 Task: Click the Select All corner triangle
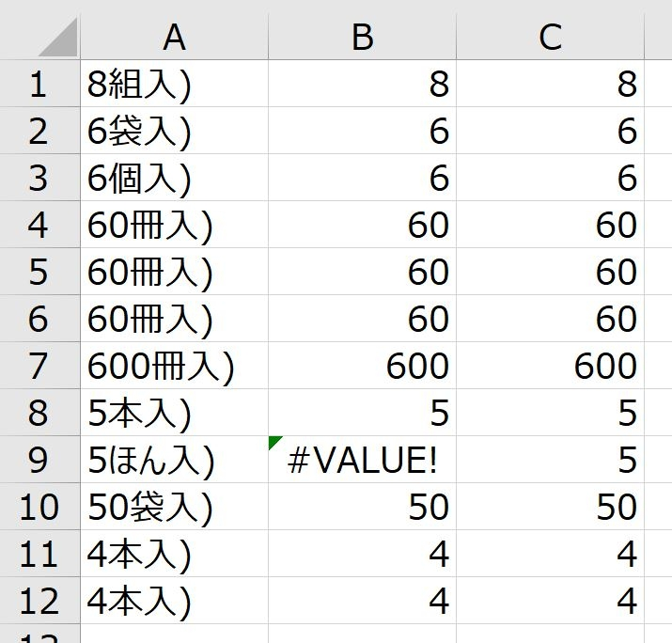(58, 38)
